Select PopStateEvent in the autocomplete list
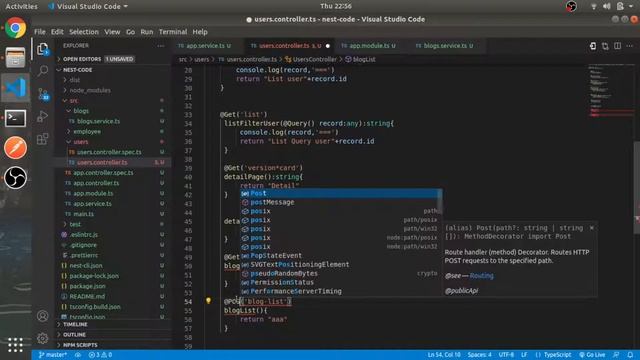This screenshot has width=640, height=360. click(340, 256)
